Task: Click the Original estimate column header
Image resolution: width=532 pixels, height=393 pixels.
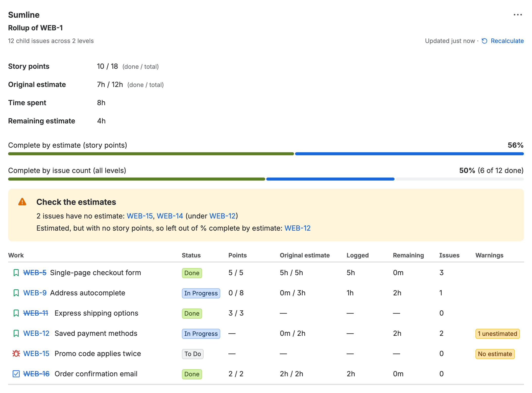Action: tap(305, 255)
